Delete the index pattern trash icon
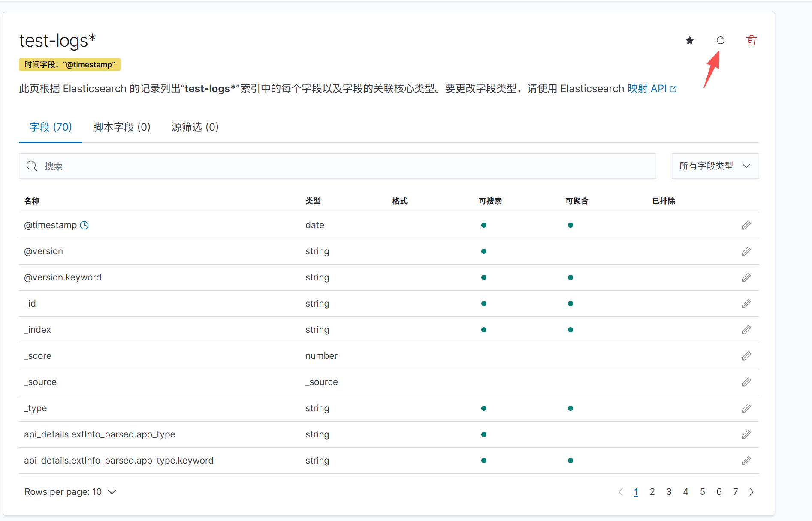 tap(751, 40)
